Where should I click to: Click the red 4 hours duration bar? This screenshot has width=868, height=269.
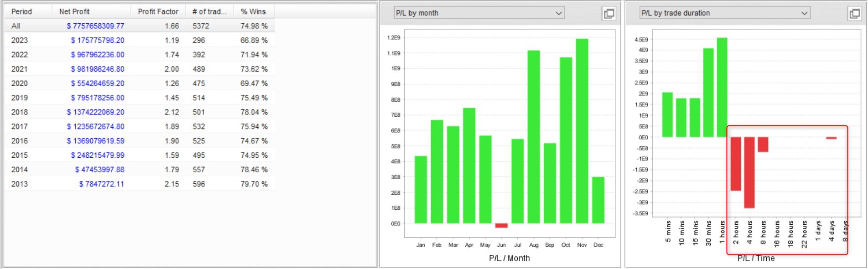tap(749, 172)
